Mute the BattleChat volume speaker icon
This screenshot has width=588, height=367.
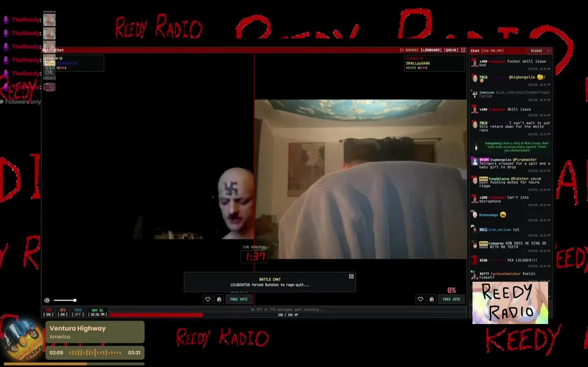tap(47, 300)
